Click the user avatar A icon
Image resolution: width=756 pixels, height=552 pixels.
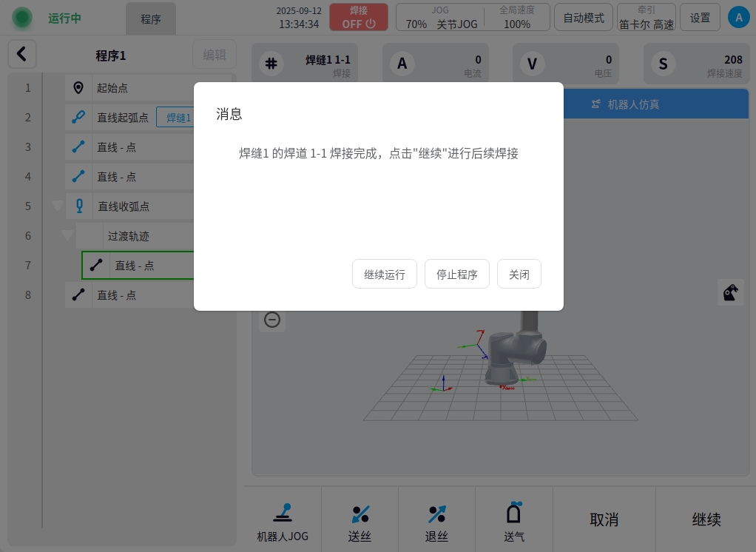(x=738, y=18)
